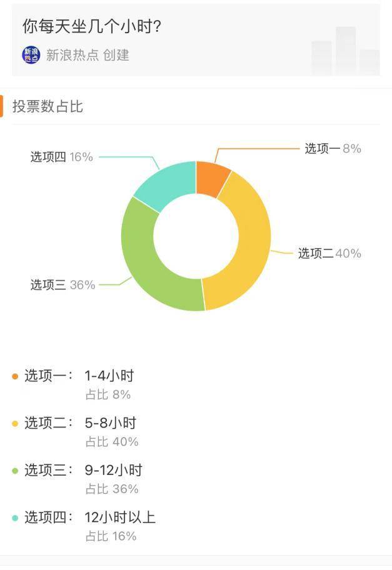Select legend entry 12小时以上
Screen dimensions: 392x570
tap(120, 517)
